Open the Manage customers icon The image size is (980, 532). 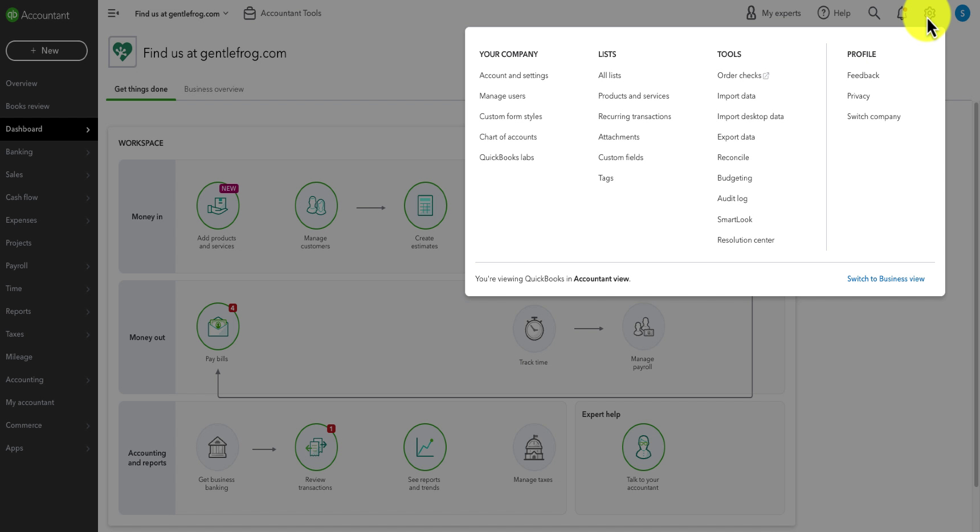pos(316,205)
